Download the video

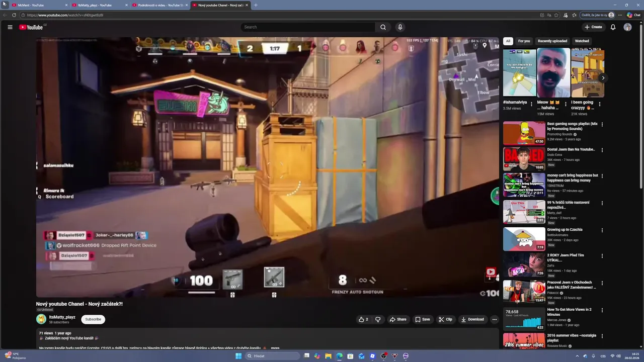click(x=472, y=319)
